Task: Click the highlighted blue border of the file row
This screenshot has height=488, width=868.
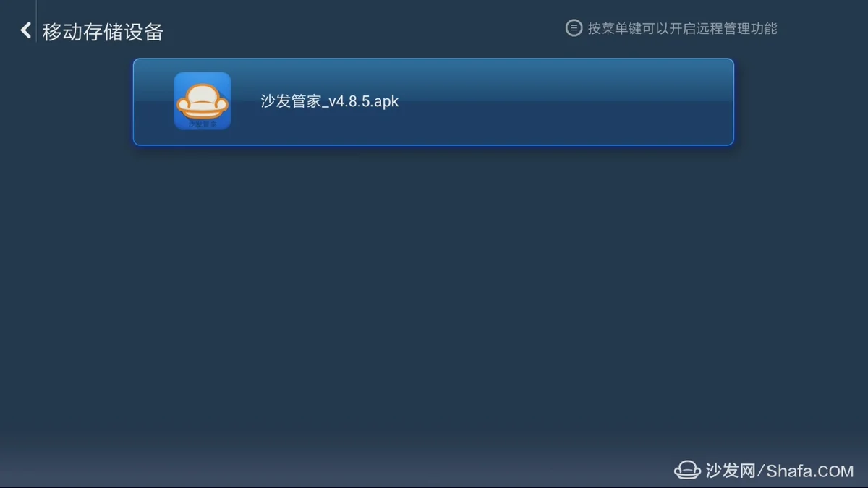Action: [433, 59]
